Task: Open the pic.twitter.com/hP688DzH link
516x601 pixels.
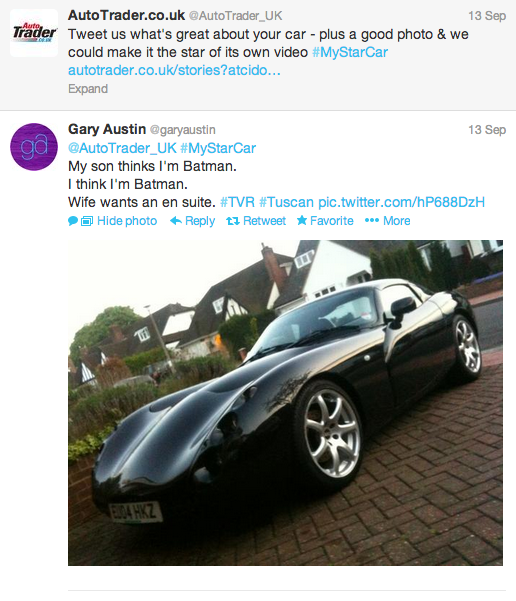Action: pyautogui.click(x=401, y=202)
